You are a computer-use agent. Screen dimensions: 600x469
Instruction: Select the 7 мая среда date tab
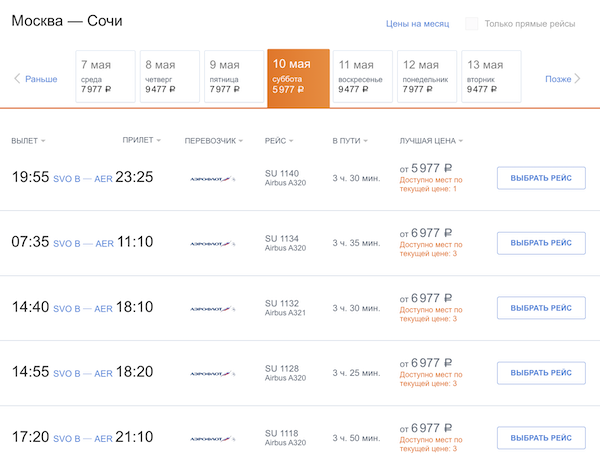pyautogui.click(x=104, y=77)
